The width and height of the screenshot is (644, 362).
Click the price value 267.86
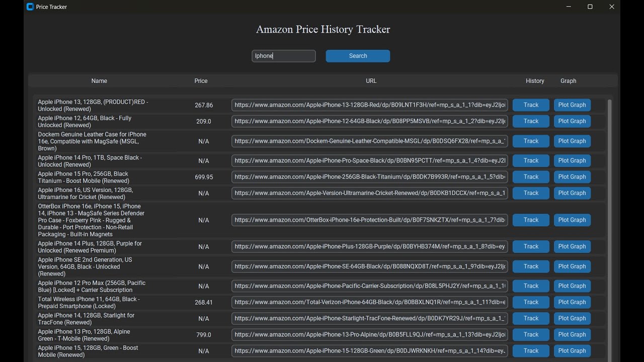click(x=204, y=106)
